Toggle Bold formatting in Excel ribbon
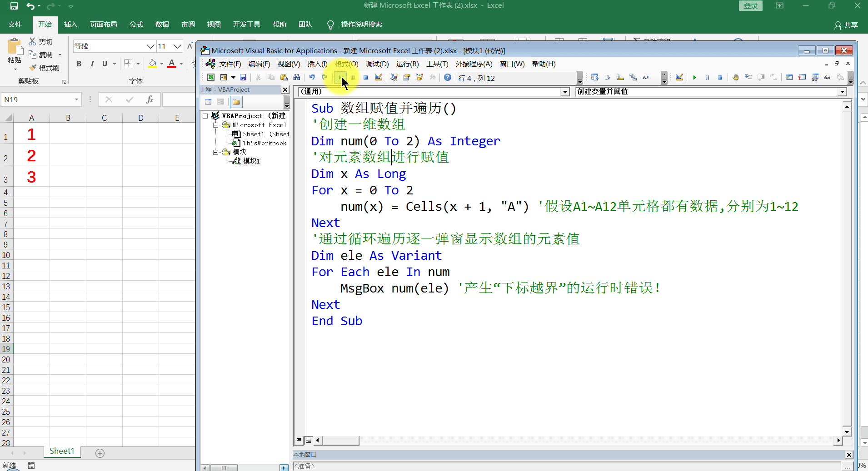The image size is (868, 471). pos(79,64)
